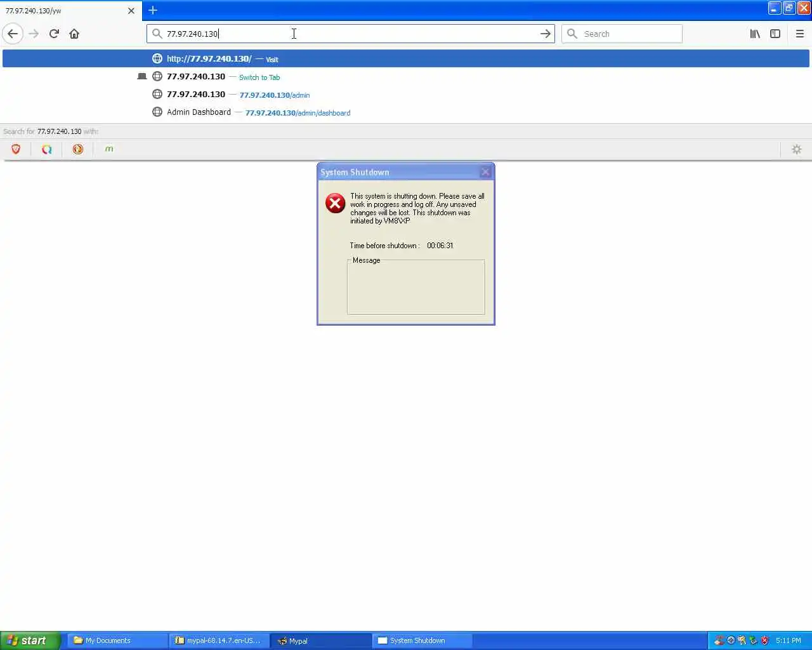
Task: Open the Library toolbar icon
Action: tap(755, 34)
